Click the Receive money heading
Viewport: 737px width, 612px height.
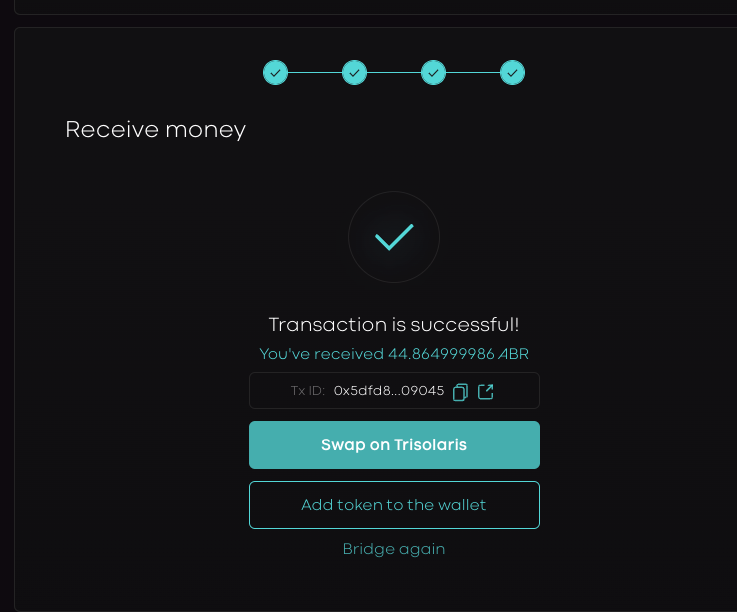point(155,130)
